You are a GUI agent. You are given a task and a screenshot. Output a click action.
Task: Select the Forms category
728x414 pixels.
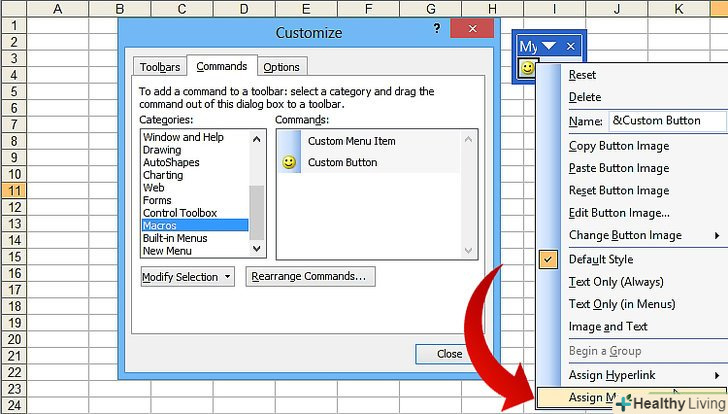click(x=157, y=200)
